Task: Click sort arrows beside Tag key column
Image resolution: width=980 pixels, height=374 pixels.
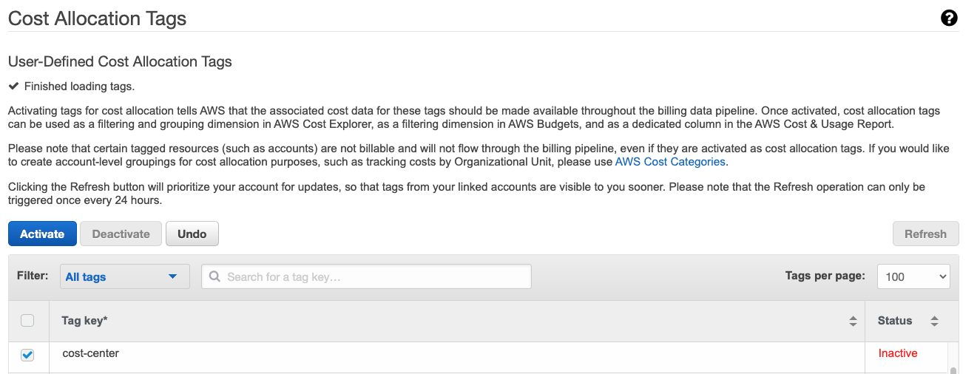Action: [x=853, y=321]
